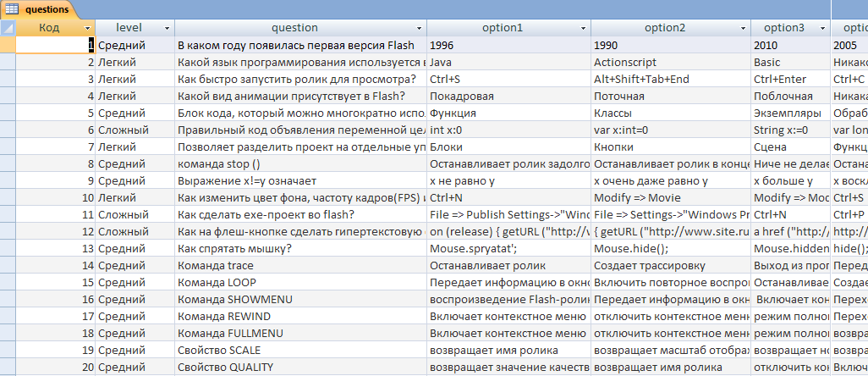Click the option3 cell 'Экземпляры'

[791, 113]
